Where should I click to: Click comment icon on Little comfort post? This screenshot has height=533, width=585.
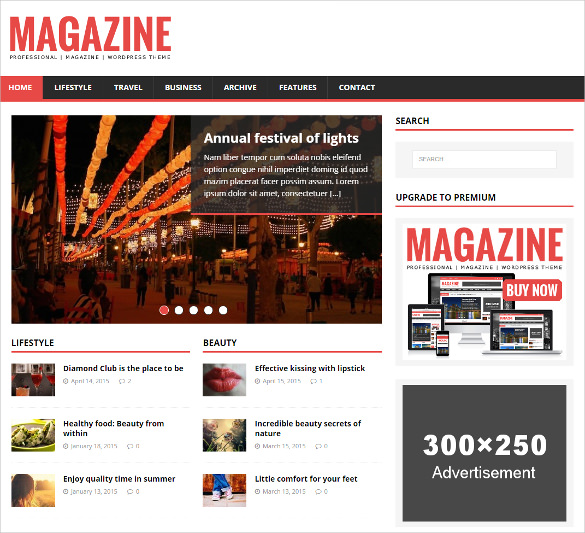(x=318, y=492)
